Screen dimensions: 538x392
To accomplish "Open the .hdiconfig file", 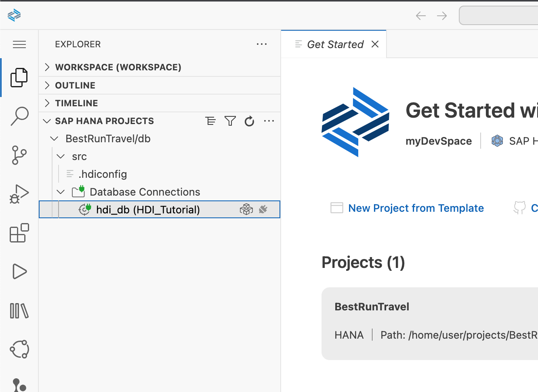I will coord(103,174).
